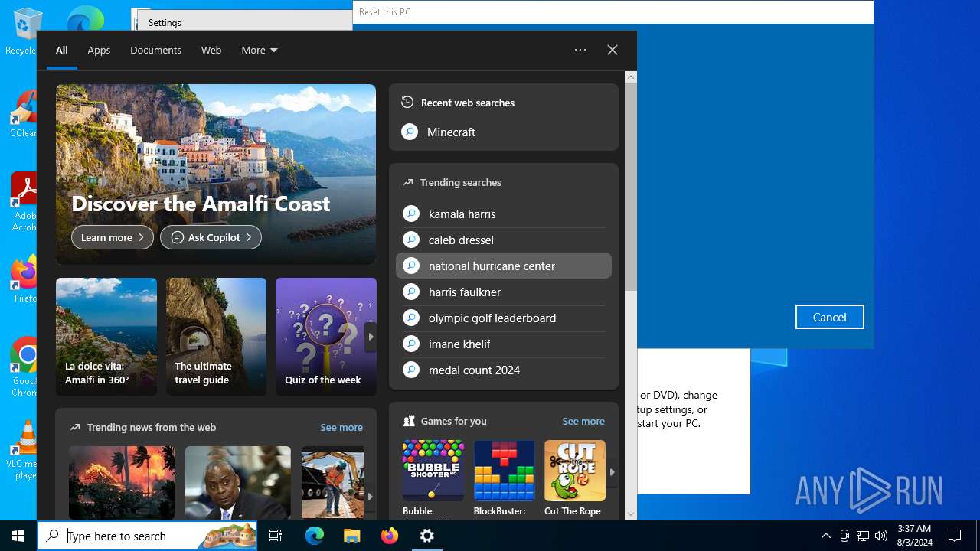Open the Recycle Bin desktop icon
The height and width of the screenshot is (551, 980).
tap(21, 31)
